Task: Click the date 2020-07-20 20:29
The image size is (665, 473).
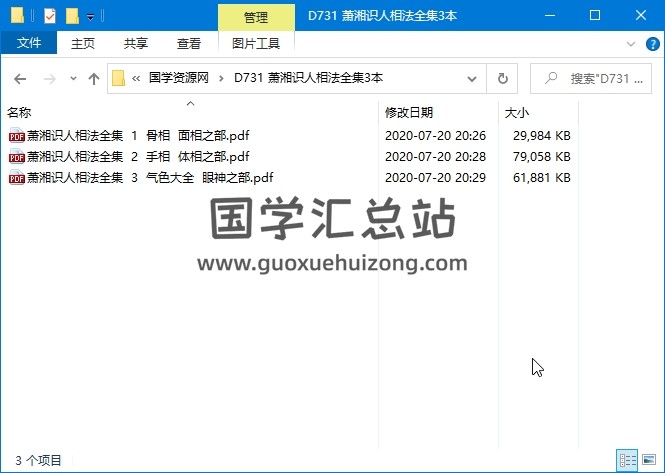Action: (435, 178)
